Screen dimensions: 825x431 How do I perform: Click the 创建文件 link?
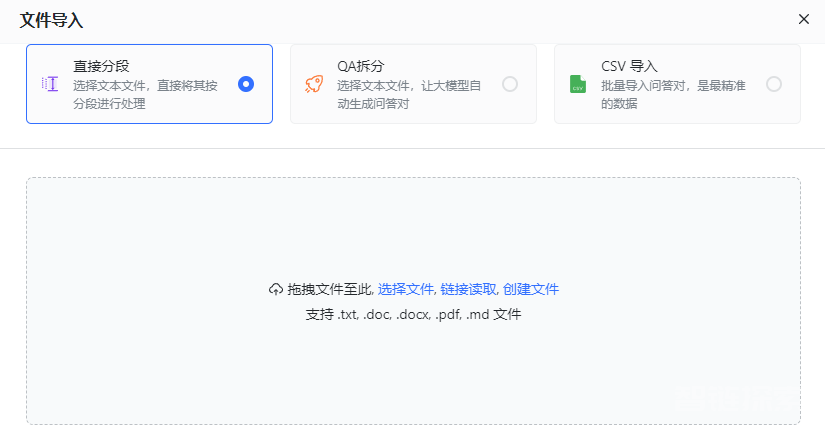(x=530, y=289)
